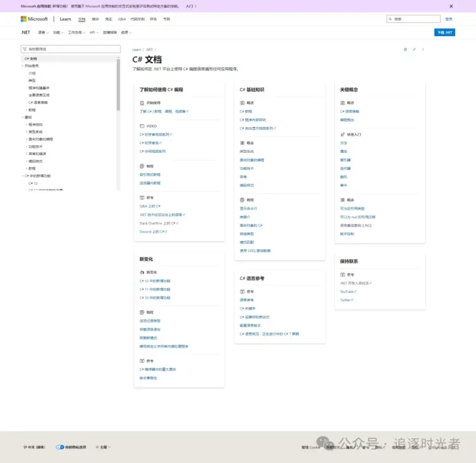Open the Discord 上的 C# link

pos(154,231)
